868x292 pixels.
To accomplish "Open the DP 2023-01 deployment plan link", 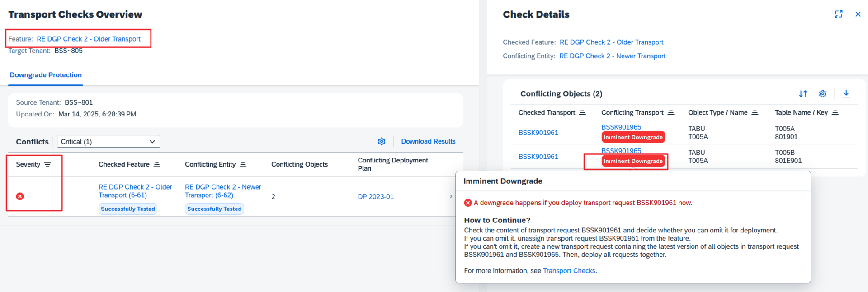I will point(375,197).
